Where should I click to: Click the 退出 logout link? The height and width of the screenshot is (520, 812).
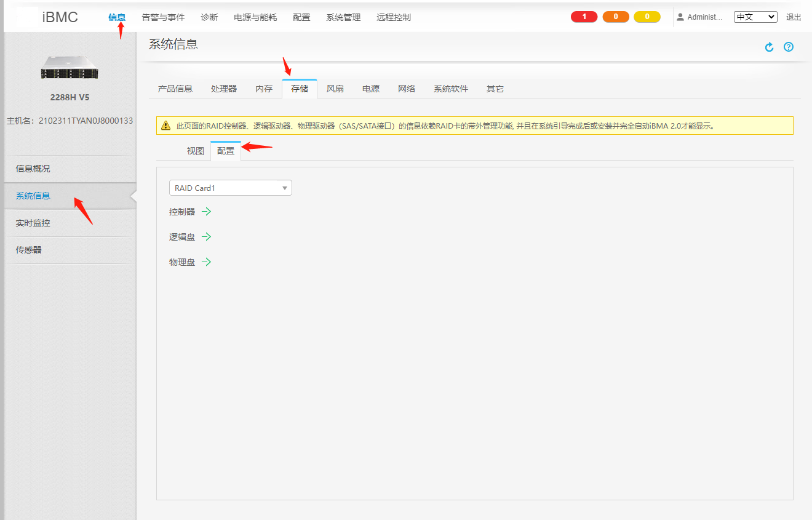[794, 17]
